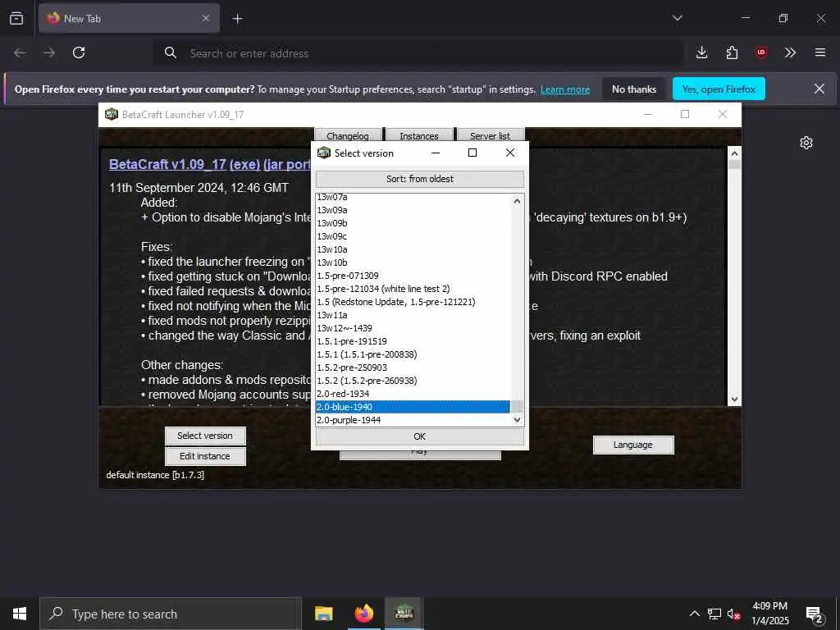Screen dimensions: 840x630
Task: Click the muted volume tray icon
Action: [734, 614]
